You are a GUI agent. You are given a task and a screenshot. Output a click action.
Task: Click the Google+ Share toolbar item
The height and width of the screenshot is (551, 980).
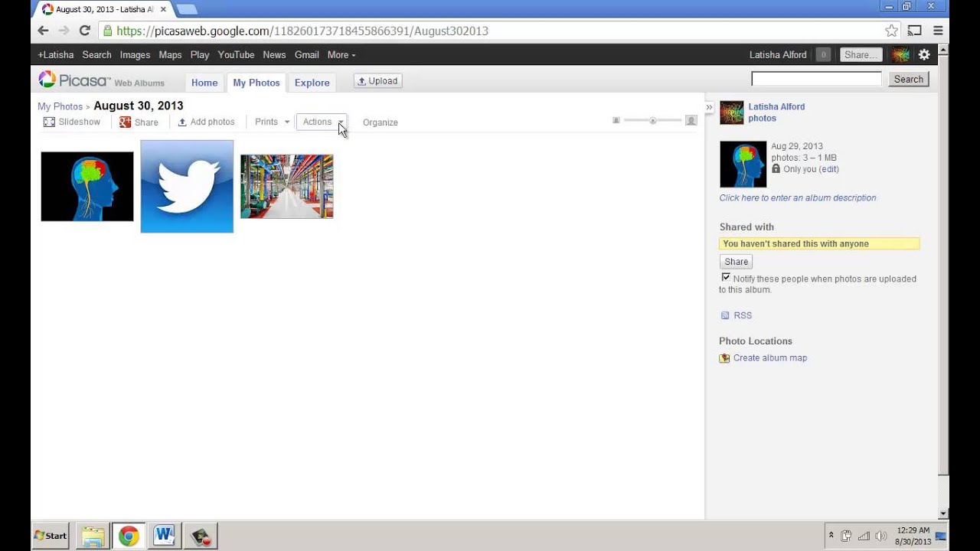(139, 122)
